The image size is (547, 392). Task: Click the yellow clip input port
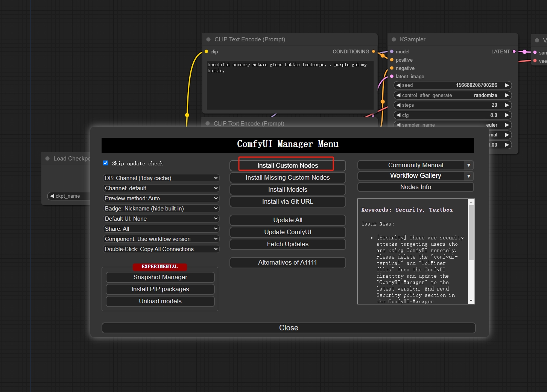pos(206,51)
